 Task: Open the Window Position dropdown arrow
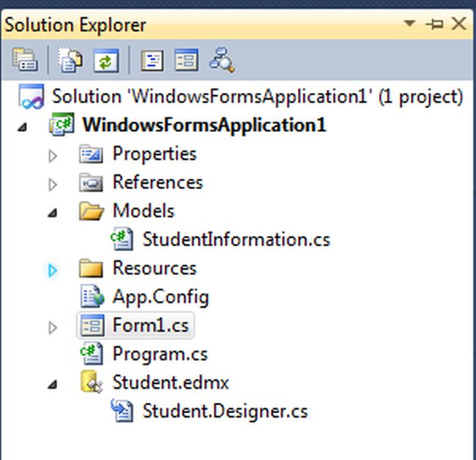tap(409, 24)
